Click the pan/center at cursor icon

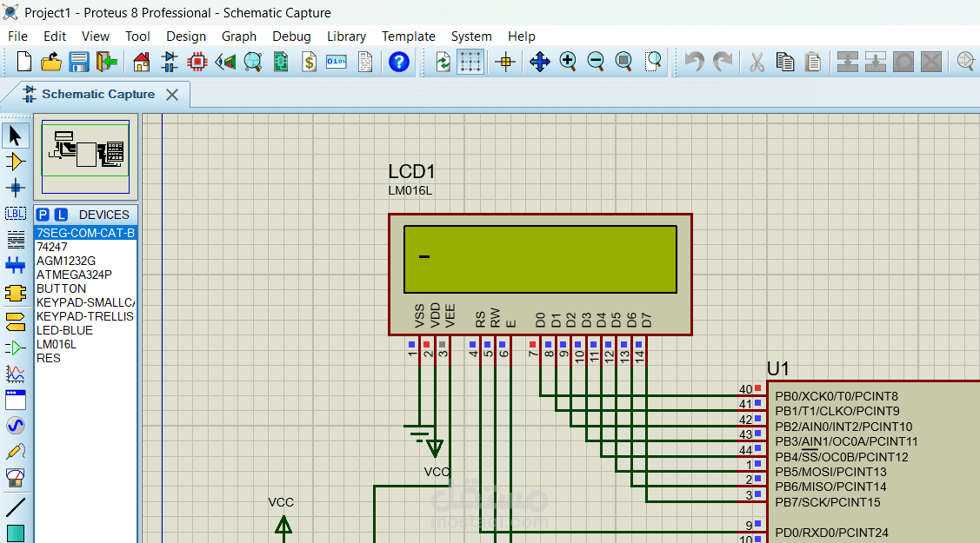[539, 62]
